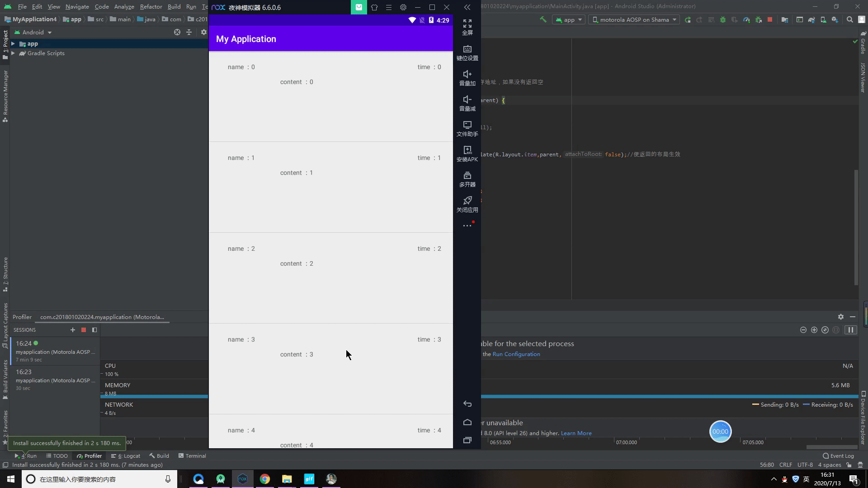This screenshot has width=868, height=488.
Task: Expand the app module in the project tree
Action: [13, 43]
